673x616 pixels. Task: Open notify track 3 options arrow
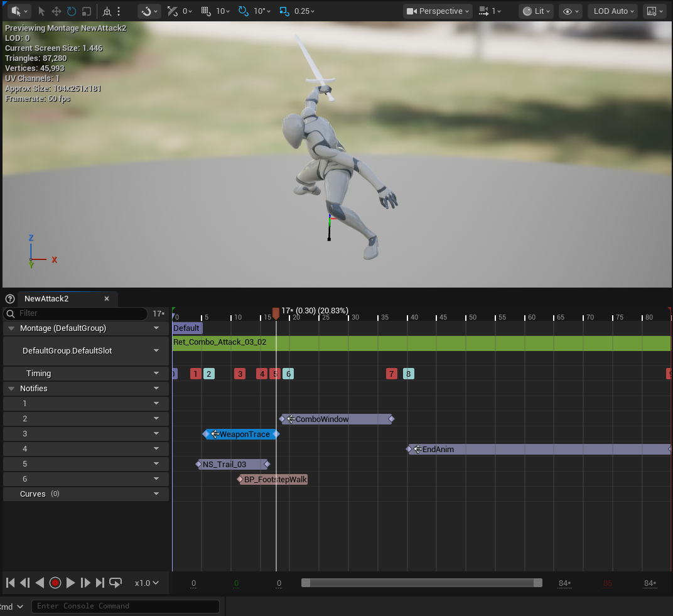click(x=156, y=433)
